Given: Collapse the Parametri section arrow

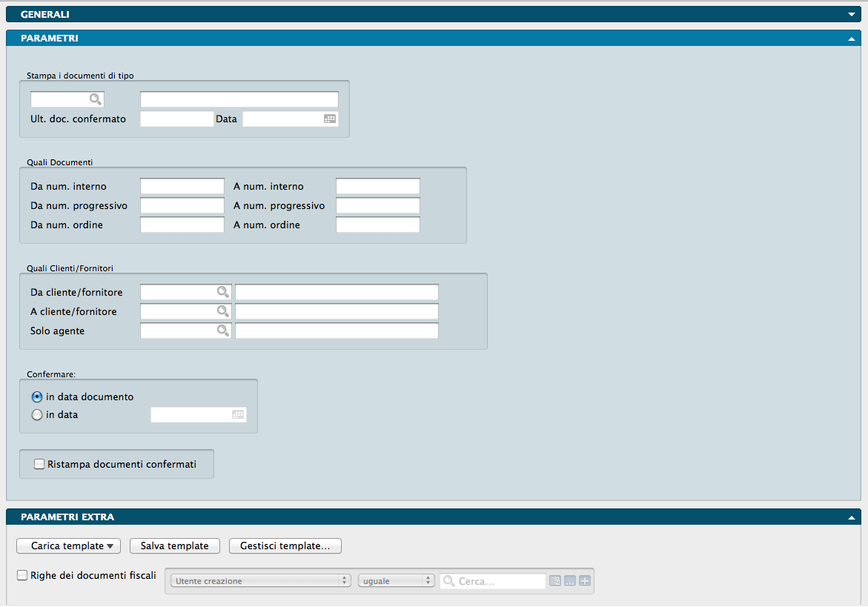Looking at the screenshot, I should 852,39.
